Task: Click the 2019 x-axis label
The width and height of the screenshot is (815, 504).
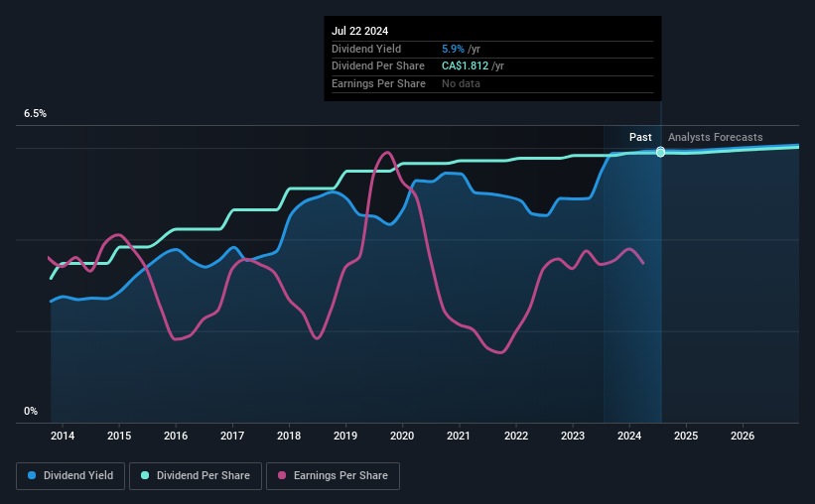Action: pyautogui.click(x=345, y=436)
